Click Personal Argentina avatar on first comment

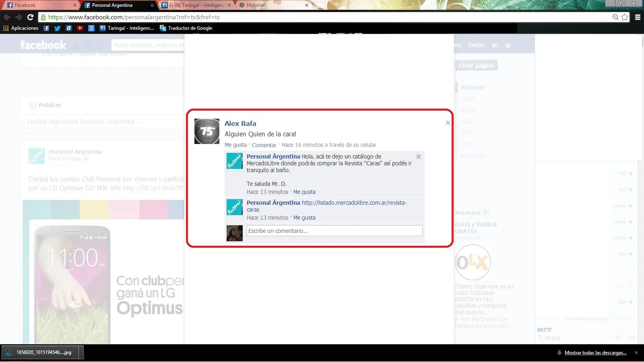click(235, 161)
